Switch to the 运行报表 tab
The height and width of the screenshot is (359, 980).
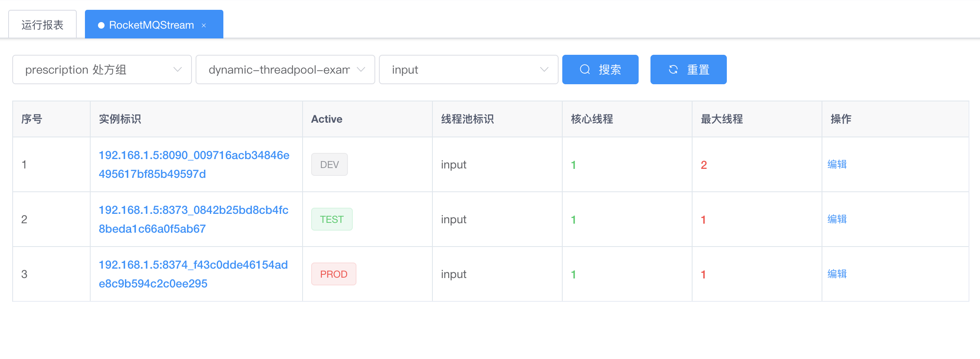tap(42, 25)
